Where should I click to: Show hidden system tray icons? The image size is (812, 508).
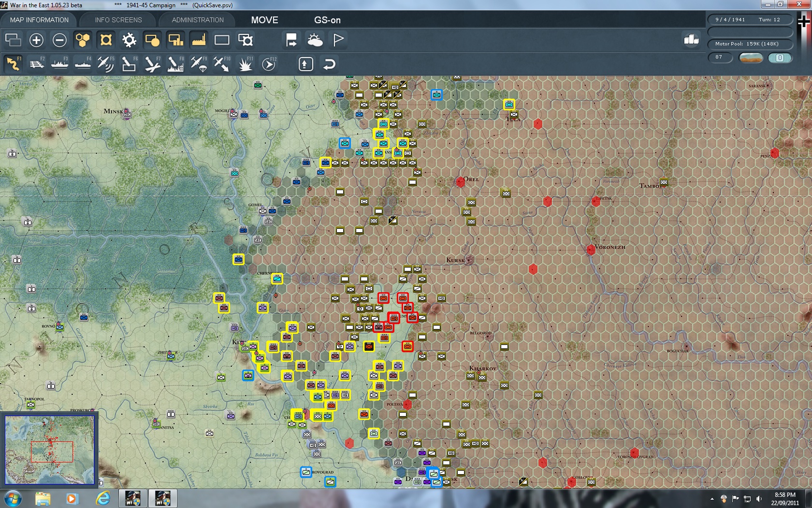[712, 498]
